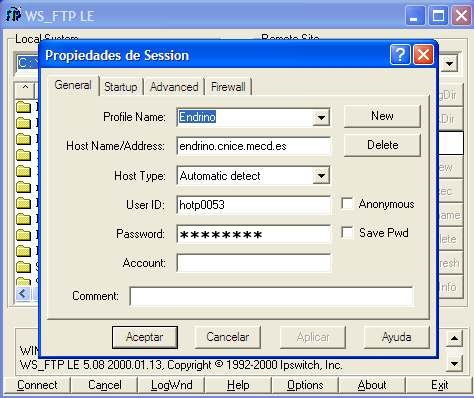Viewport: 474px width, 398px height.
Task: Click the User ID input field
Action: [x=254, y=205]
